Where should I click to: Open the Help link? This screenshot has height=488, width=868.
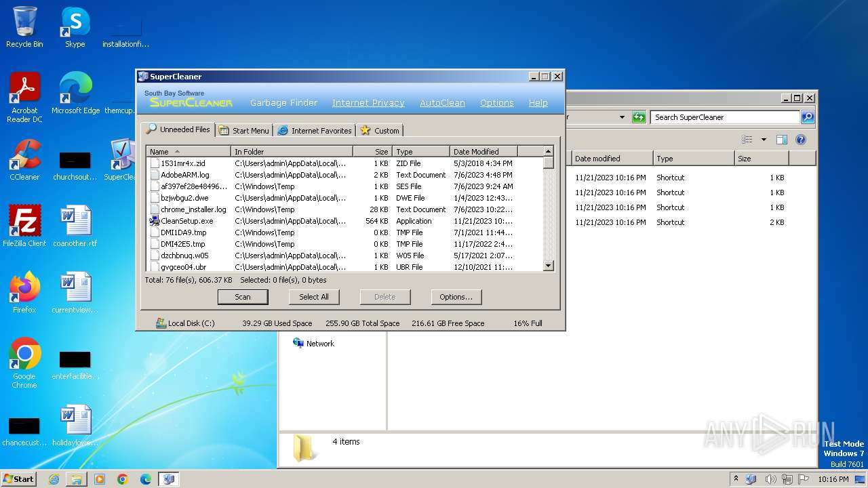tap(538, 103)
